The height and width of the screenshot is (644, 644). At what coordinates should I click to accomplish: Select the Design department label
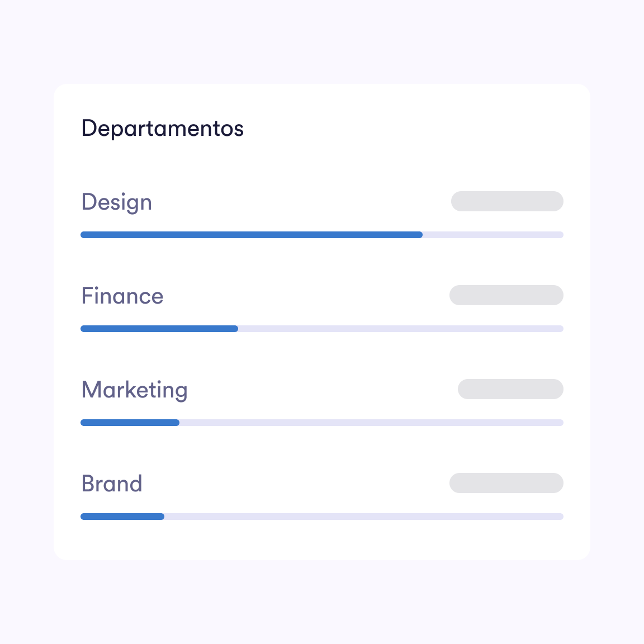pos(117,202)
